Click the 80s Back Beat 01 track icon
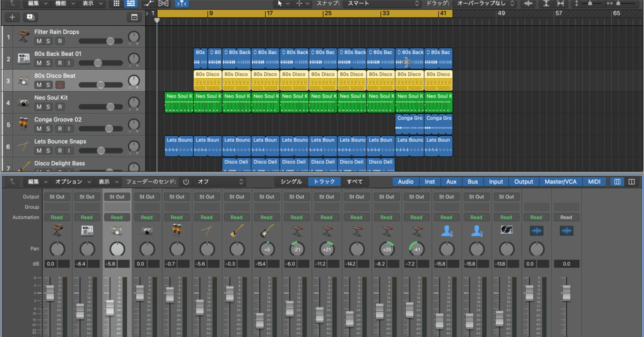 pyautogui.click(x=24, y=58)
